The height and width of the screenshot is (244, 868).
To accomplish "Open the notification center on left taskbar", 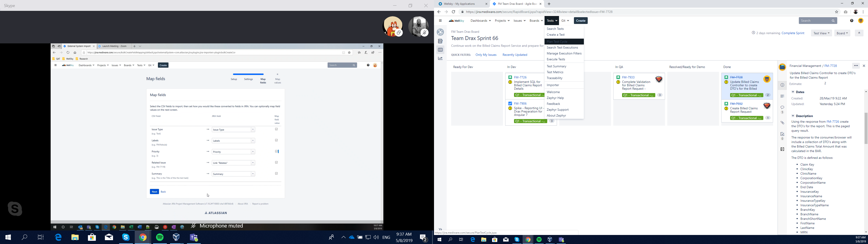I will click(424, 238).
